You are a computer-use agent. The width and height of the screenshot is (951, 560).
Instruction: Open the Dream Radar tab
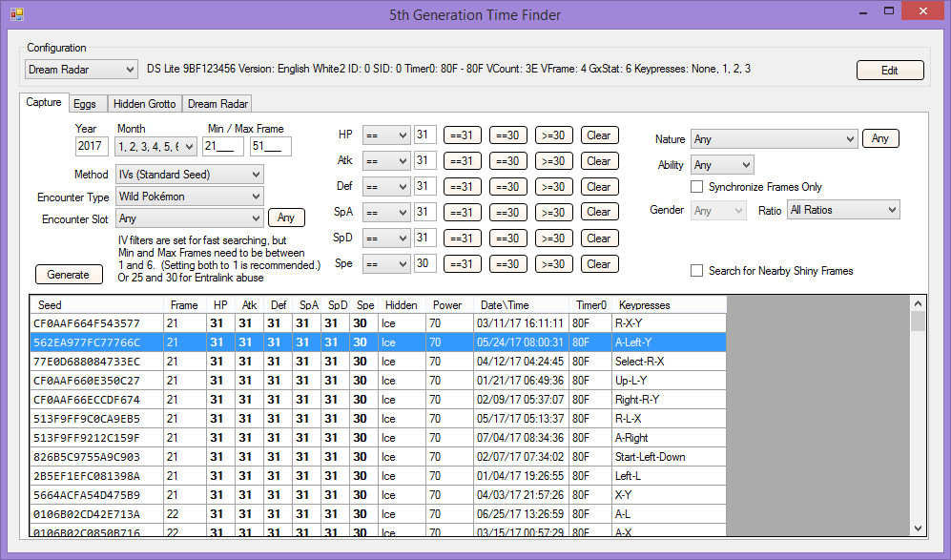point(217,104)
